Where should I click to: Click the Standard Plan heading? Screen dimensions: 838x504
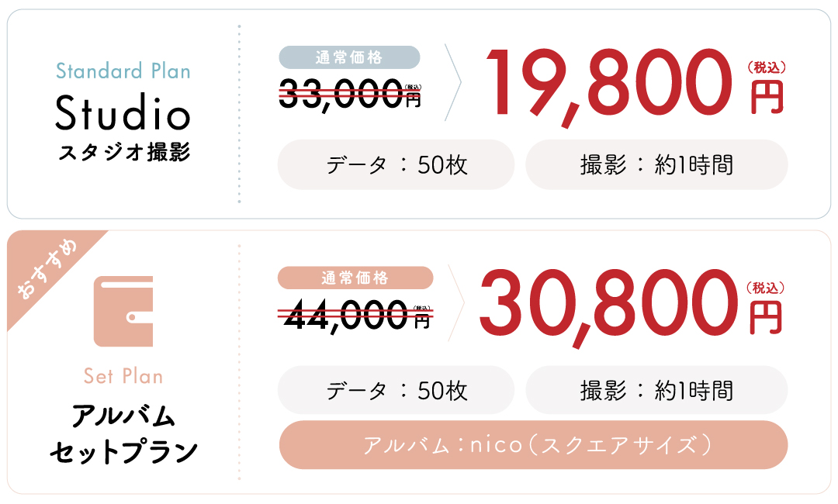123,71
